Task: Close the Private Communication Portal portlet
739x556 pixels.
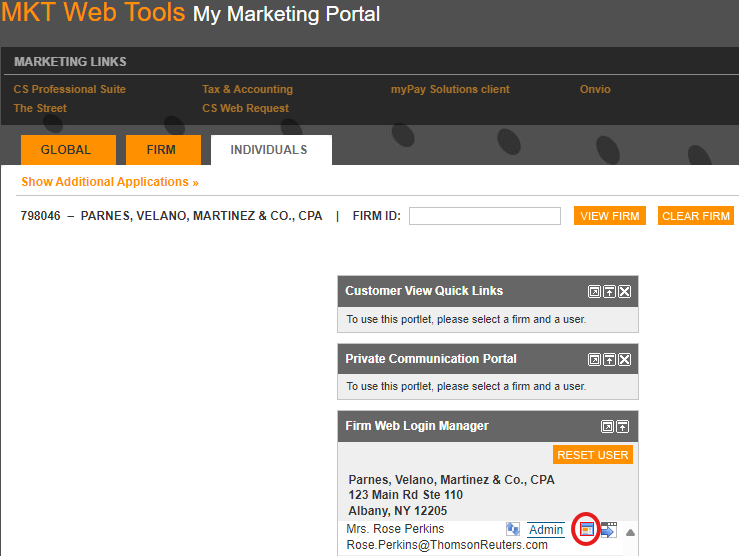Action: (624, 359)
